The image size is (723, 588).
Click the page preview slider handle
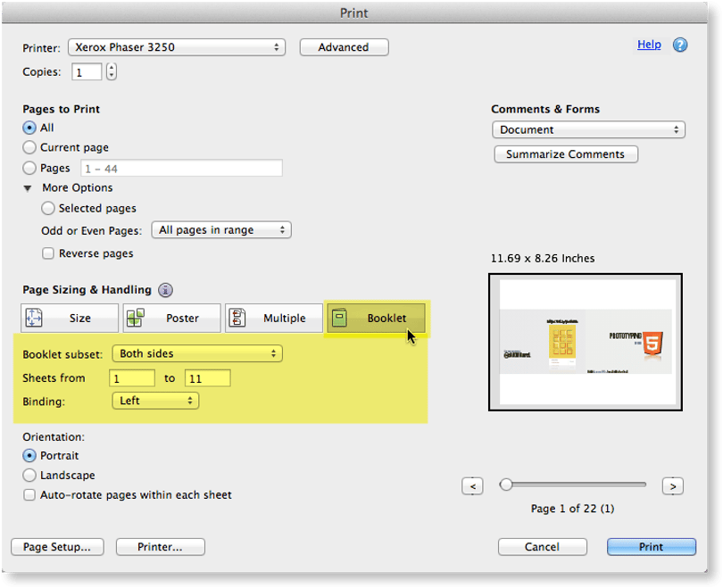(x=506, y=484)
